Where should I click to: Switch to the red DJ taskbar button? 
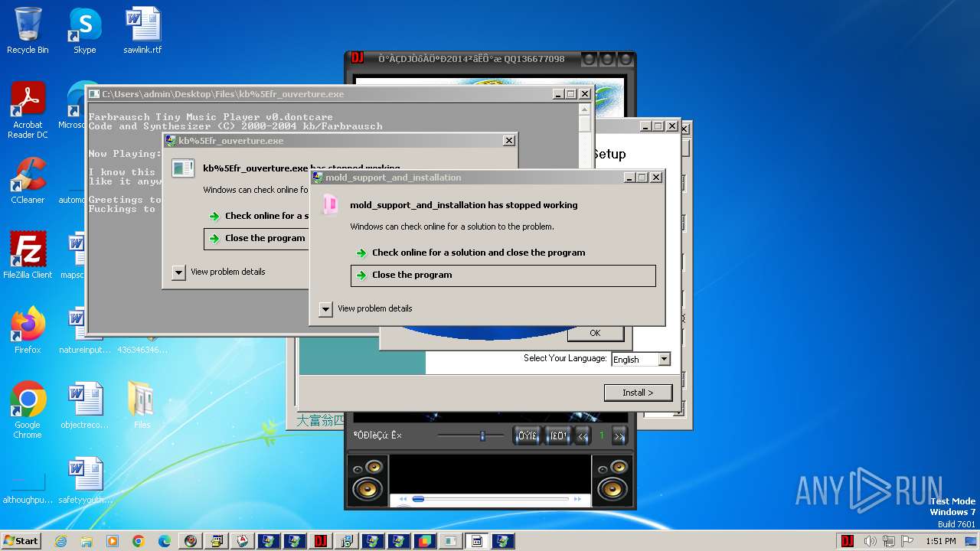[321, 541]
